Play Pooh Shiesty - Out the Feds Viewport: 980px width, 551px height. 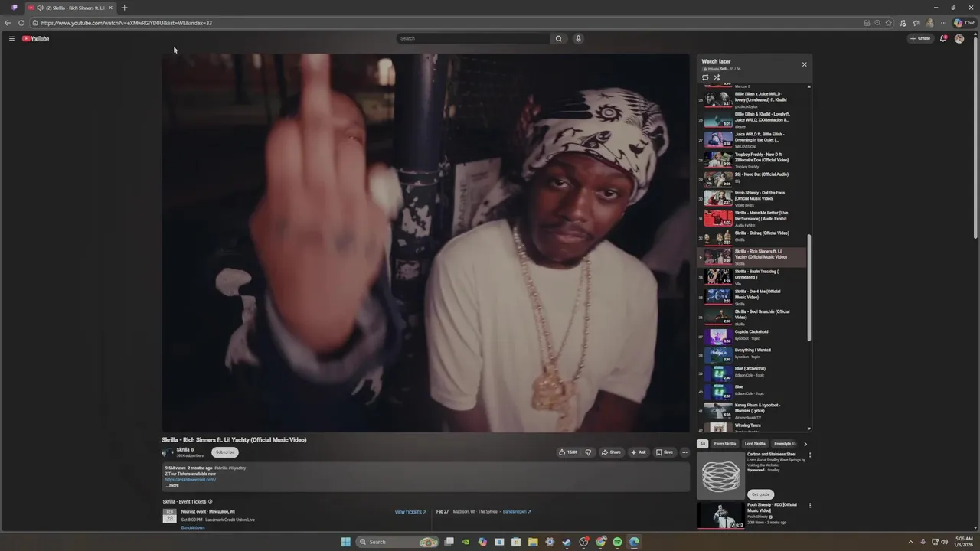pos(754,198)
